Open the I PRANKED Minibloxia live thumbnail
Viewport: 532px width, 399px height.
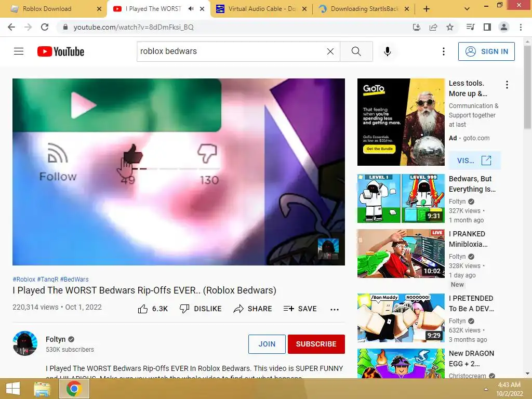401,254
